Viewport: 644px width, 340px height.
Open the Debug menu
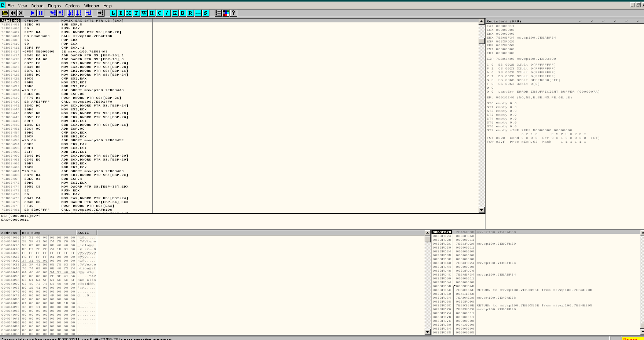pos(37,6)
